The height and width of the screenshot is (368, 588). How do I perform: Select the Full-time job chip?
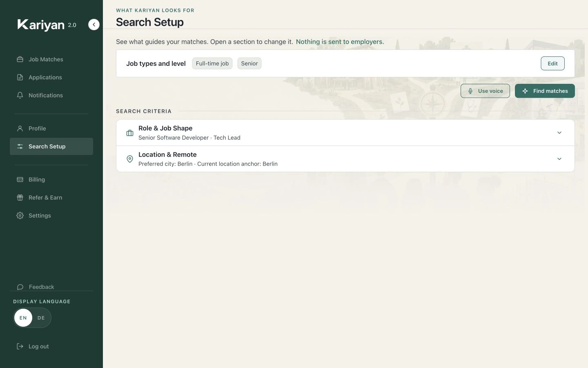point(212,63)
